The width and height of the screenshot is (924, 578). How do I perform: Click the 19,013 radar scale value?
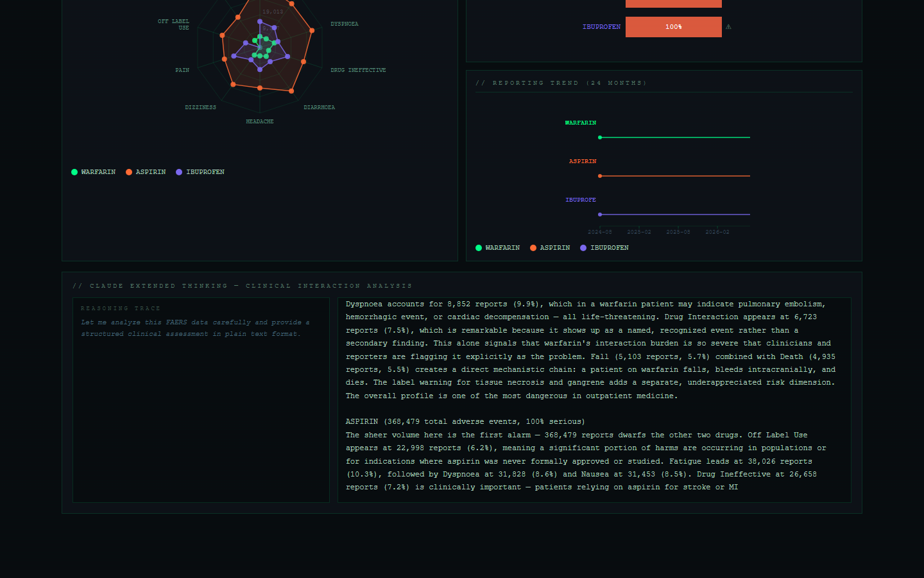pyautogui.click(x=273, y=12)
